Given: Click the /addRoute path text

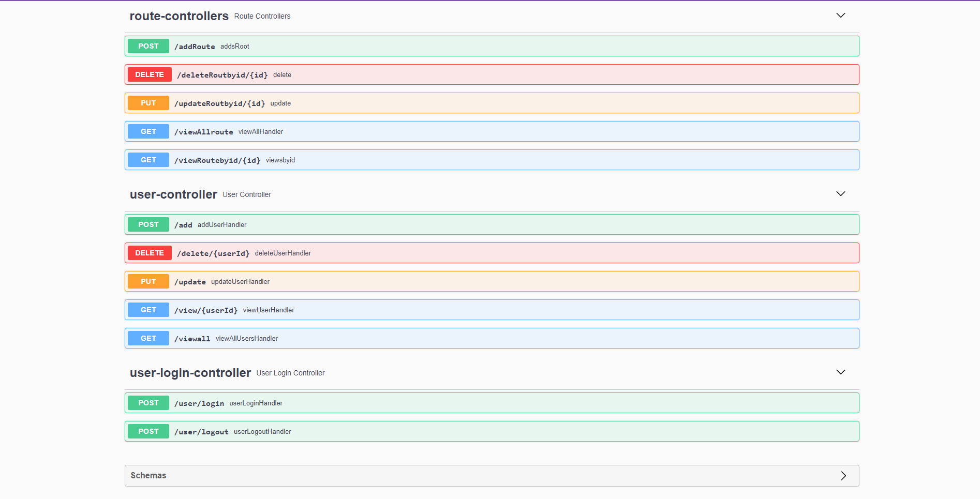Looking at the screenshot, I should click(195, 47).
